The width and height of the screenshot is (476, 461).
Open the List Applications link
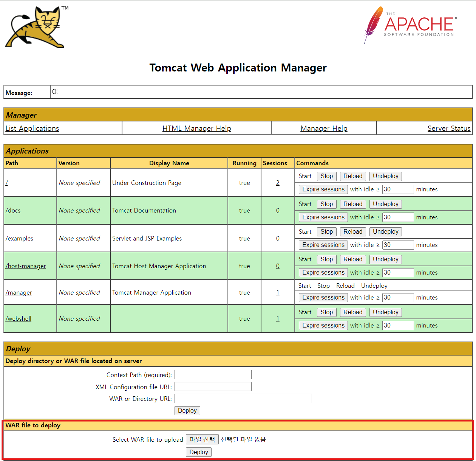coord(32,128)
